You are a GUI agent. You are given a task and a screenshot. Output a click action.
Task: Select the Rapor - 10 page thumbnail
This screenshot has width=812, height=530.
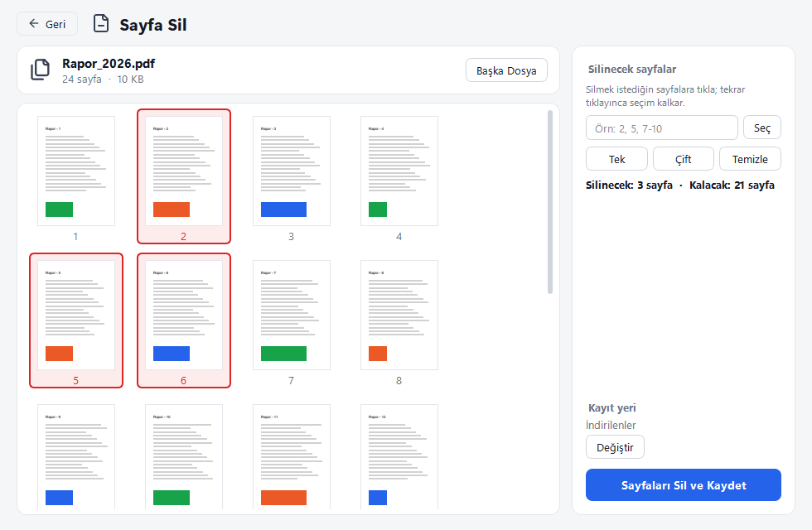click(184, 456)
